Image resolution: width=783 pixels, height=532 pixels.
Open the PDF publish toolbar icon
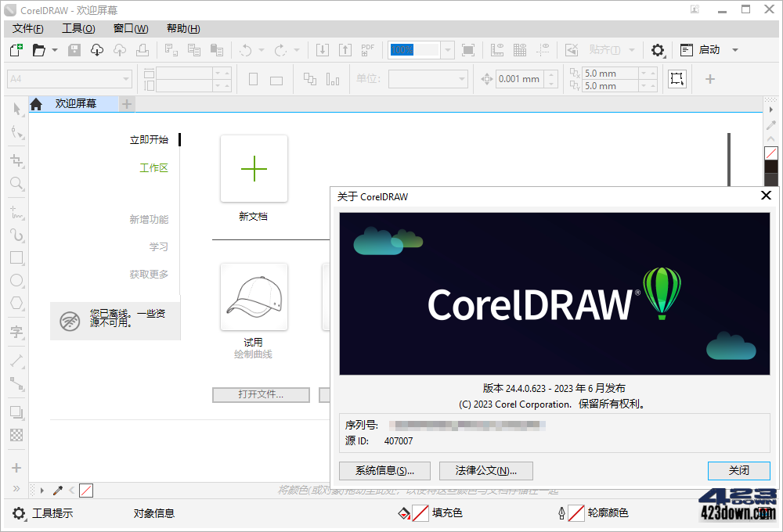click(367, 49)
